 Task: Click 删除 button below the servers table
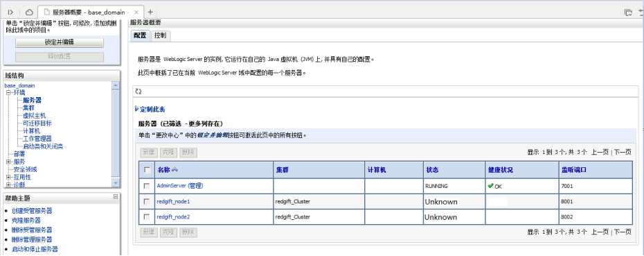pyautogui.click(x=188, y=232)
